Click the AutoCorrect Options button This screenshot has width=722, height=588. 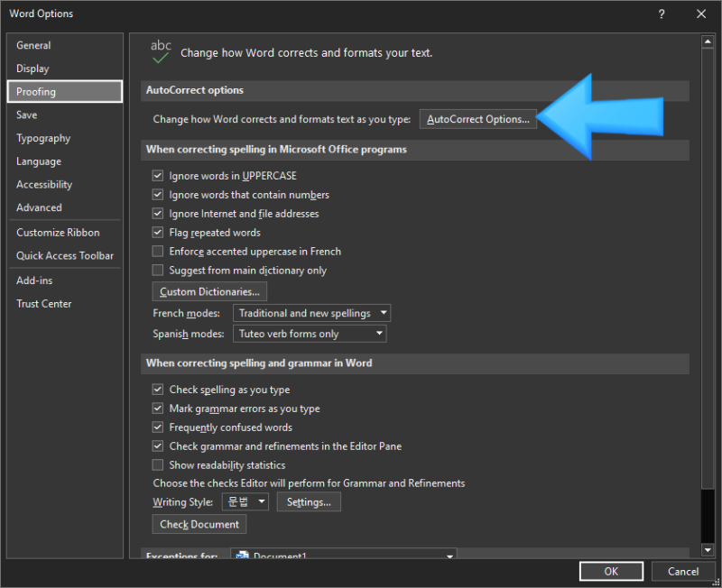[x=477, y=117]
